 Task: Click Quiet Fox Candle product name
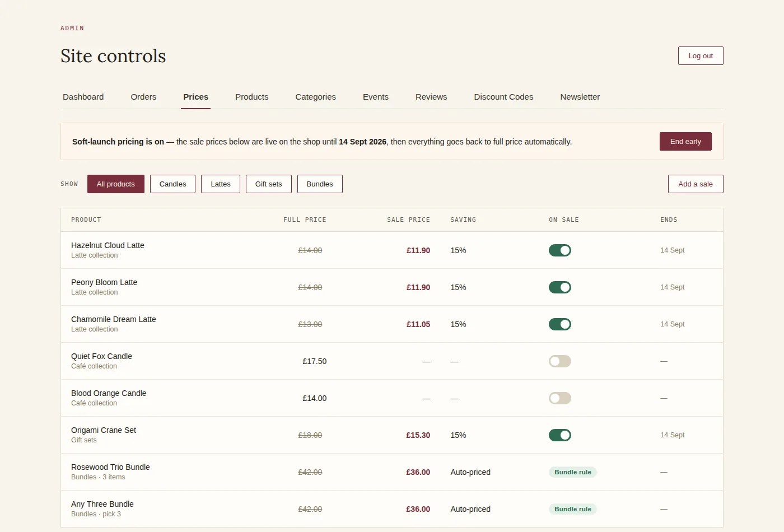(x=101, y=356)
